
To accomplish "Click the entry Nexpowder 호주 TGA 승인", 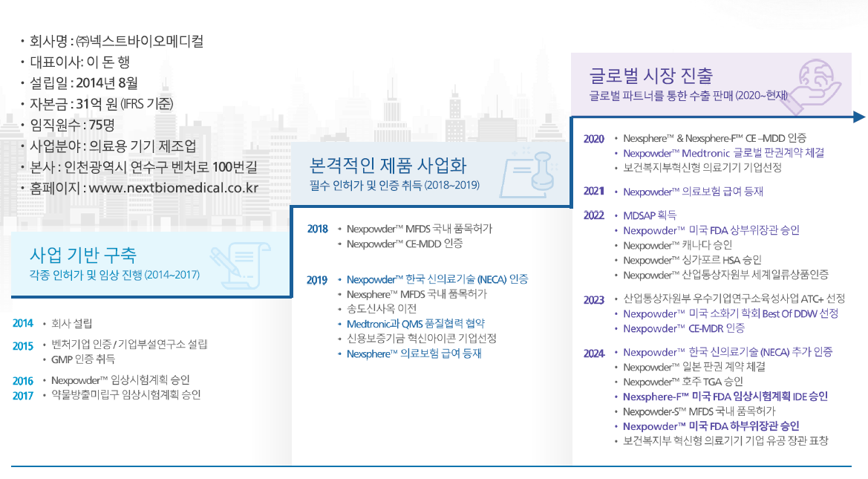I will click(x=683, y=382).
